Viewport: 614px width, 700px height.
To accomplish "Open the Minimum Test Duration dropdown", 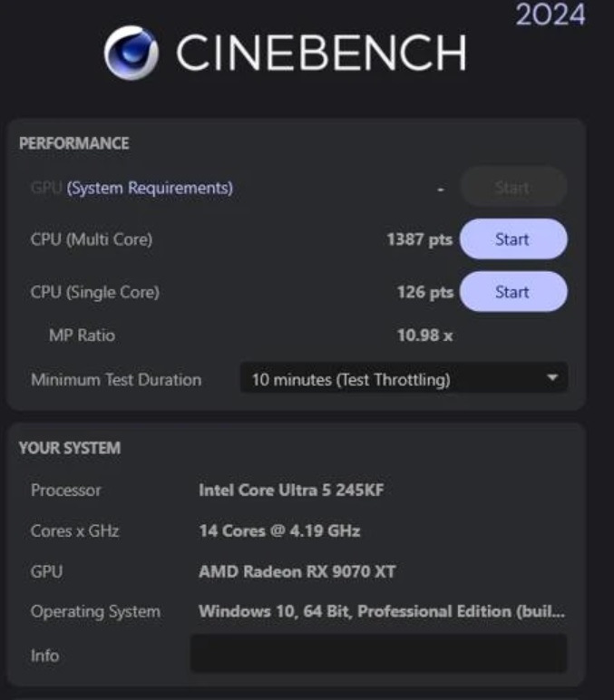I will [404, 379].
